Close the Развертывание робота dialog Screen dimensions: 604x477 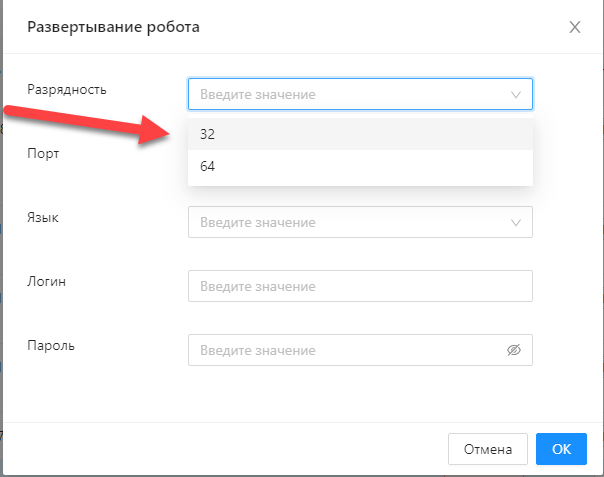point(575,27)
